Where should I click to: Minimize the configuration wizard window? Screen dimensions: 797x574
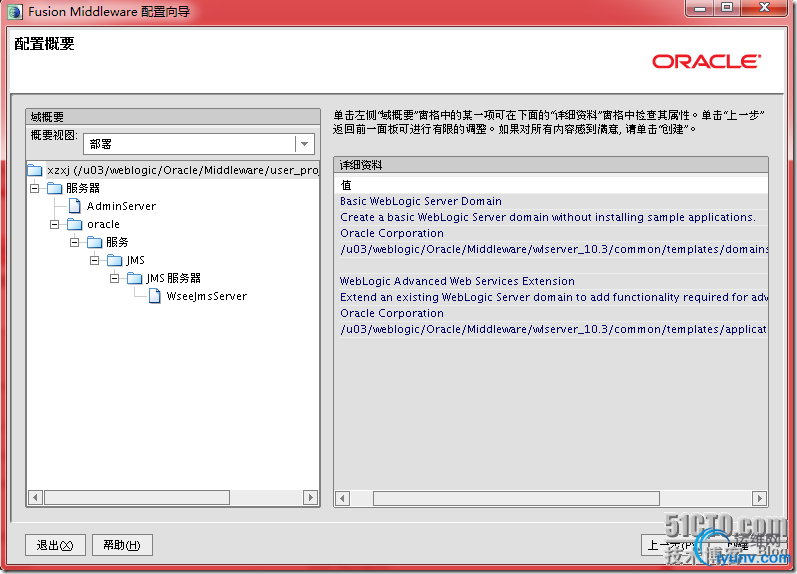coord(700,8)
